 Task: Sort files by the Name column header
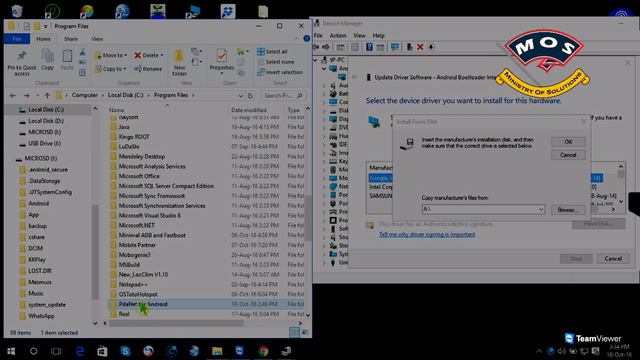tap(116, 110)
